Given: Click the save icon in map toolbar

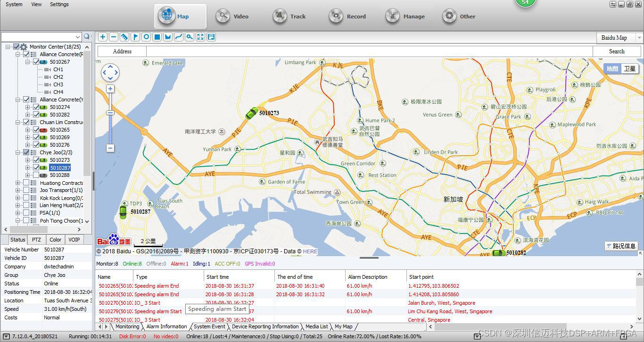Looking at the screenshot, I should (x=211, y=37).
